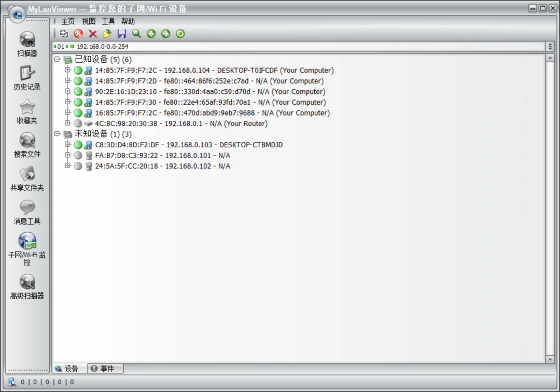Click the red circle stop toolbar icon
This screenshot has width=560, height=392.
point(78,34)
